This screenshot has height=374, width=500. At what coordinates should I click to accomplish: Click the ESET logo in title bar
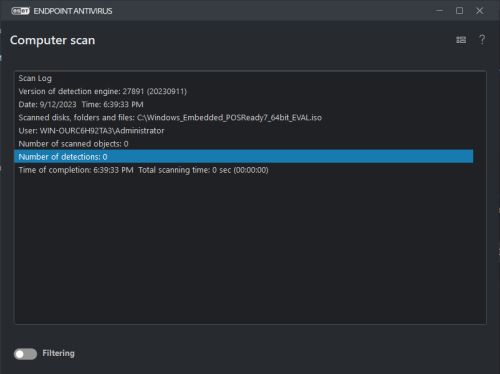[20, 11]
